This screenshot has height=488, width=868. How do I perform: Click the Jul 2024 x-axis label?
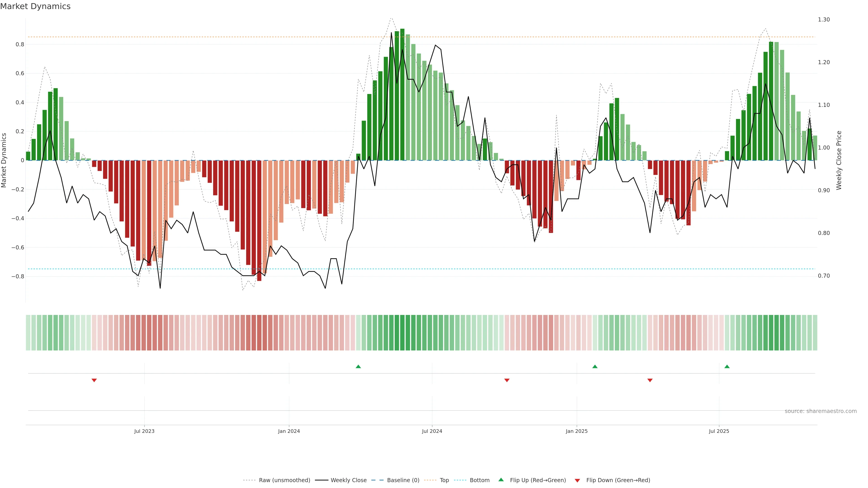(x=432, y=431)
